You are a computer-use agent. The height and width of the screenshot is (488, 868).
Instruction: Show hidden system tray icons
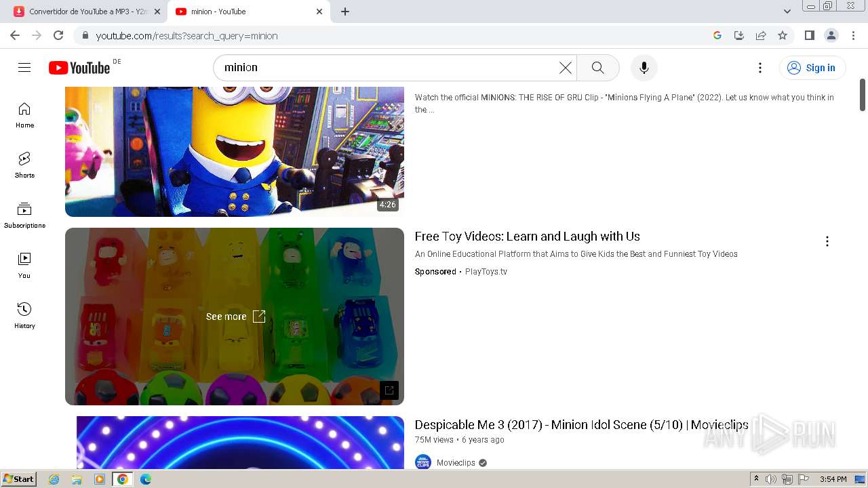tap(756, 479)
